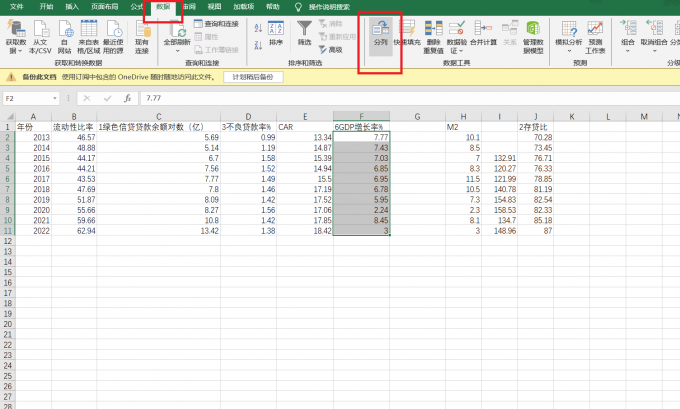Open Consolidate (合并计算)
680x409 pixels.
(x=483, y=33)
